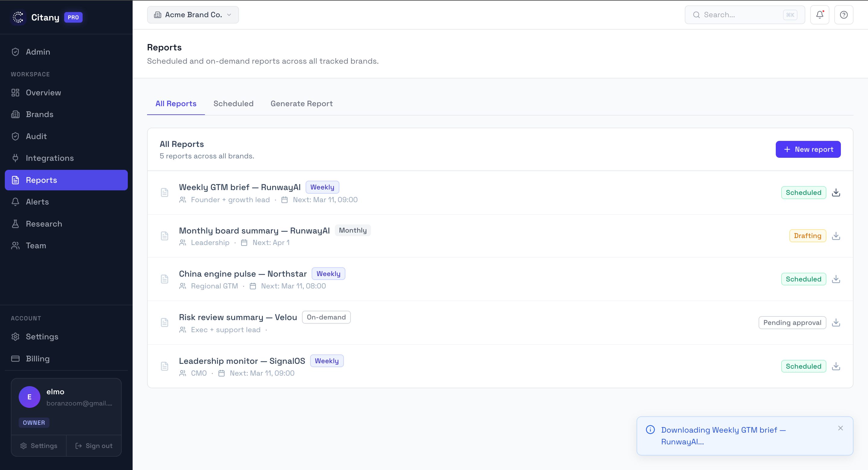Open notifications bell in top bar
The height and width of the screenshot is (470, 868).
[819, 14]
